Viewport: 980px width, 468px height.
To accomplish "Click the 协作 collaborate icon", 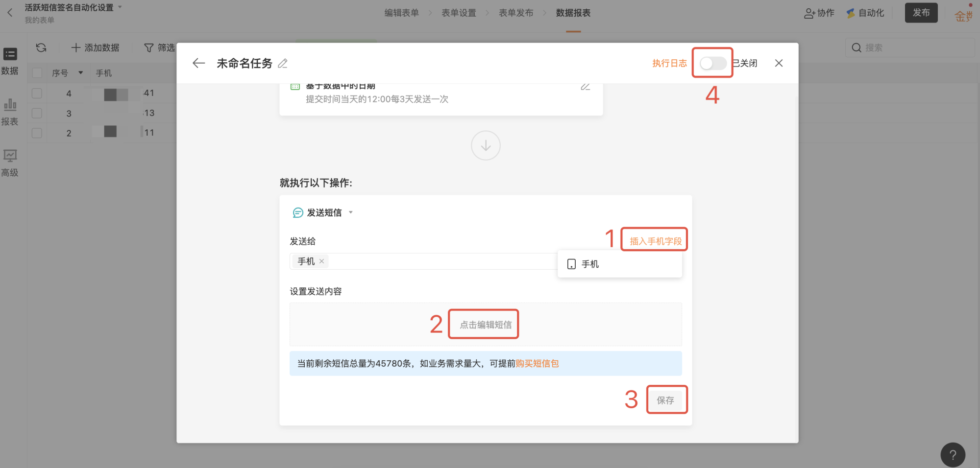I will point(819,13).
